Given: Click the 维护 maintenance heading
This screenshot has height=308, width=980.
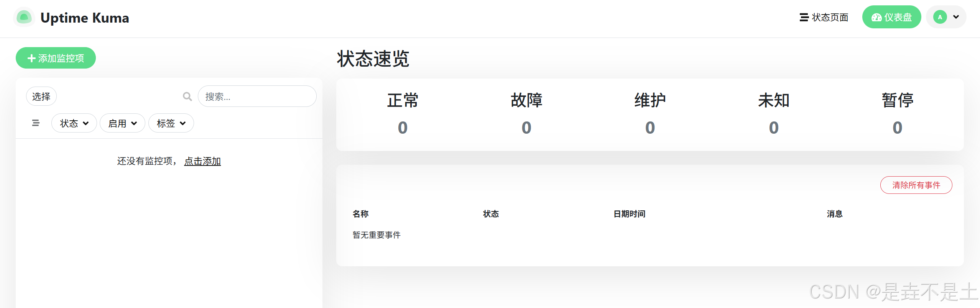Looking at the screenshot, I should [x=650, y=100].
